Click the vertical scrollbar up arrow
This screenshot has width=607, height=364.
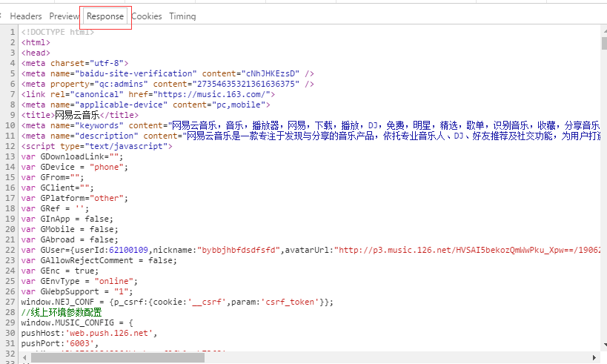tap(604, 30)
